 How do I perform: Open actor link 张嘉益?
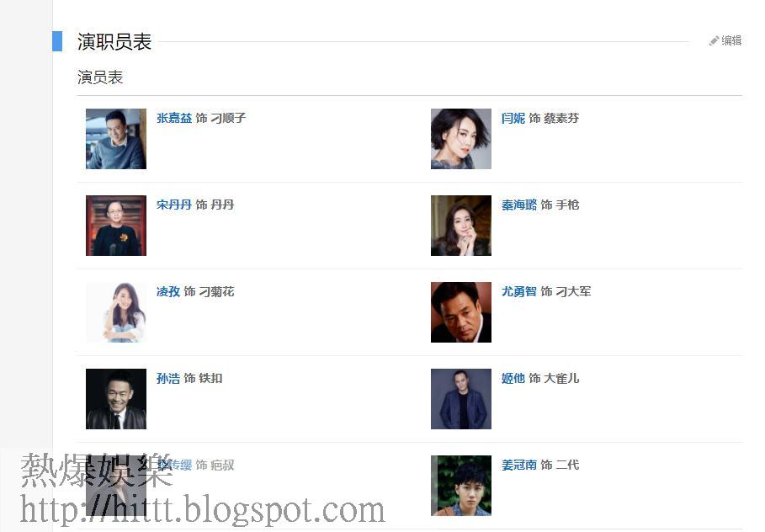174,118
